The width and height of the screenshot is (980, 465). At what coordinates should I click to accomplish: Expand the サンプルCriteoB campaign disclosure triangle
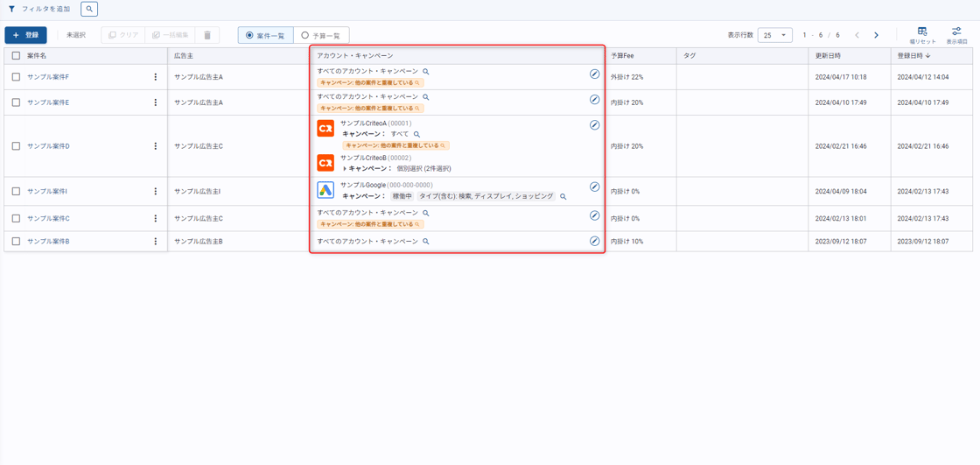coord(345,169)
